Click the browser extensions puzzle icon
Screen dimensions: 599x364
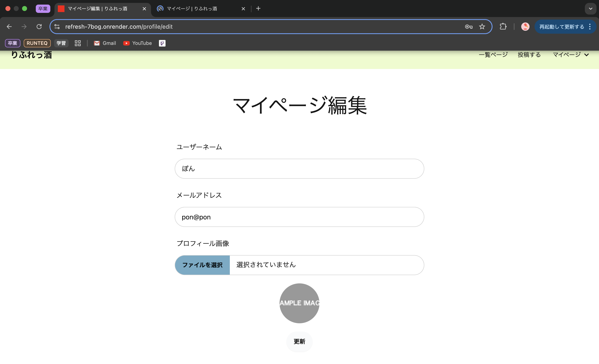503,26
